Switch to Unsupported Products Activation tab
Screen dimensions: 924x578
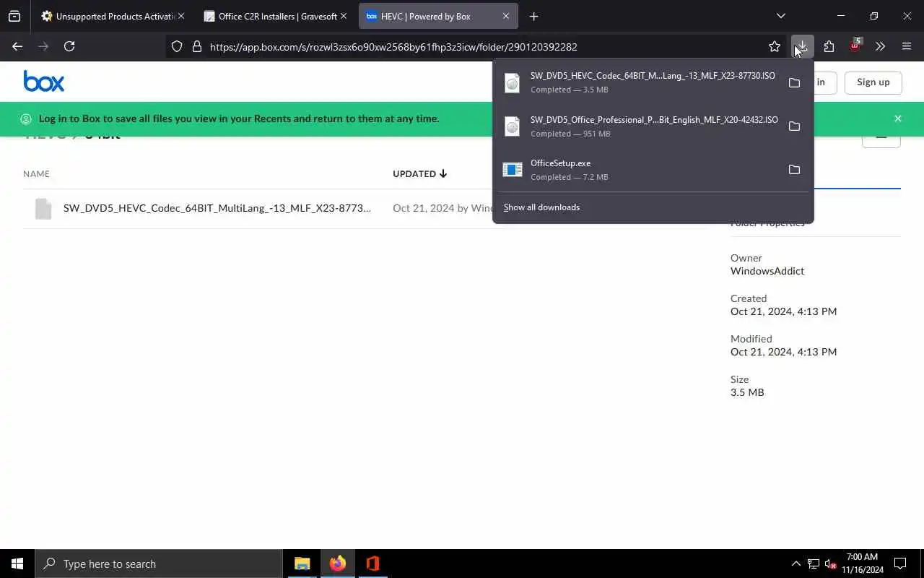pyautogui.click(x=113, y=16)
